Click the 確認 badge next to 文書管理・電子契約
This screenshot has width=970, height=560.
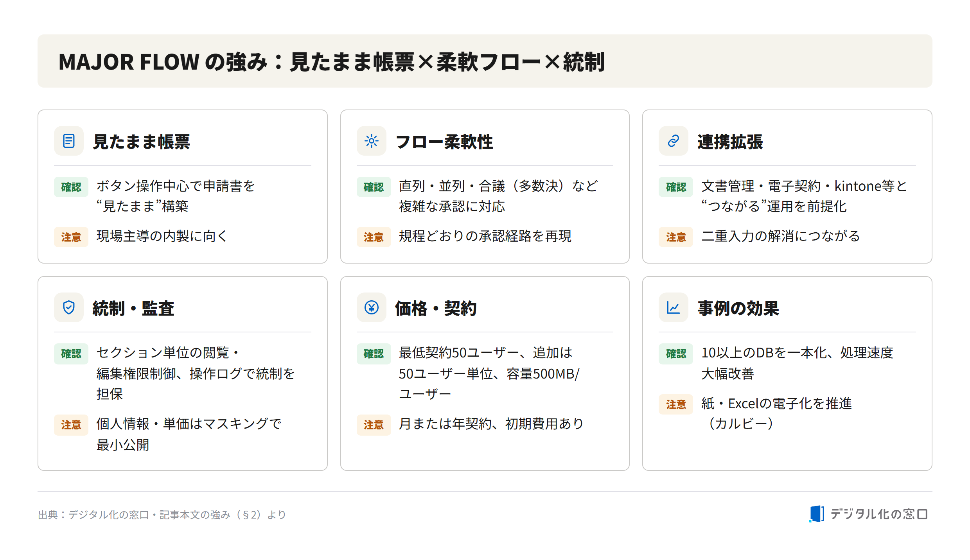(x=676, y=187)
